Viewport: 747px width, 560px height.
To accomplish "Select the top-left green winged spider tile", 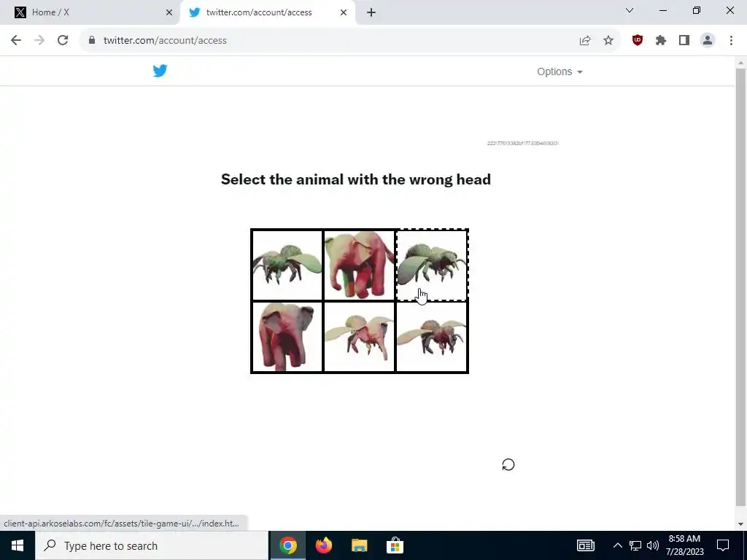I will pyautogui.click(x=287, y=265).
